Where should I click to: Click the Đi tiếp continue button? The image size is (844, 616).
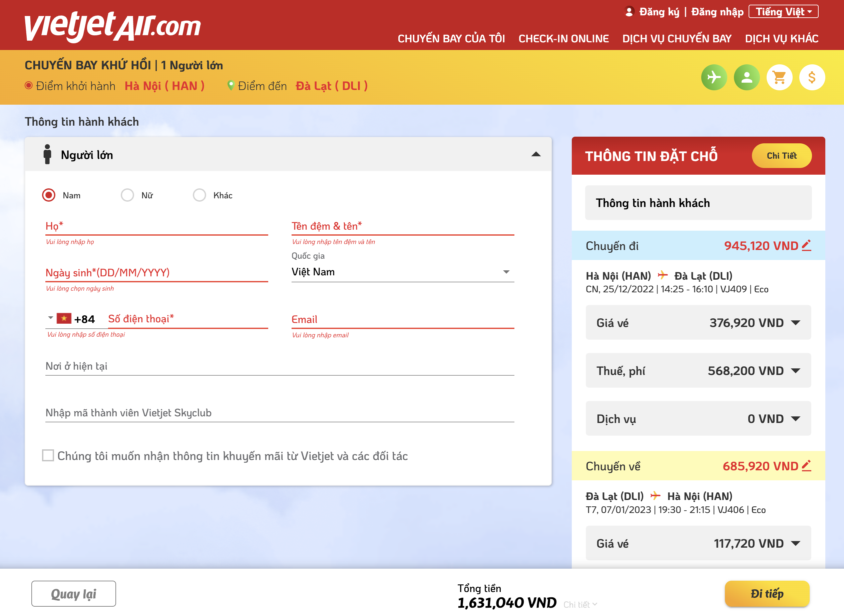tap(767, 593)
